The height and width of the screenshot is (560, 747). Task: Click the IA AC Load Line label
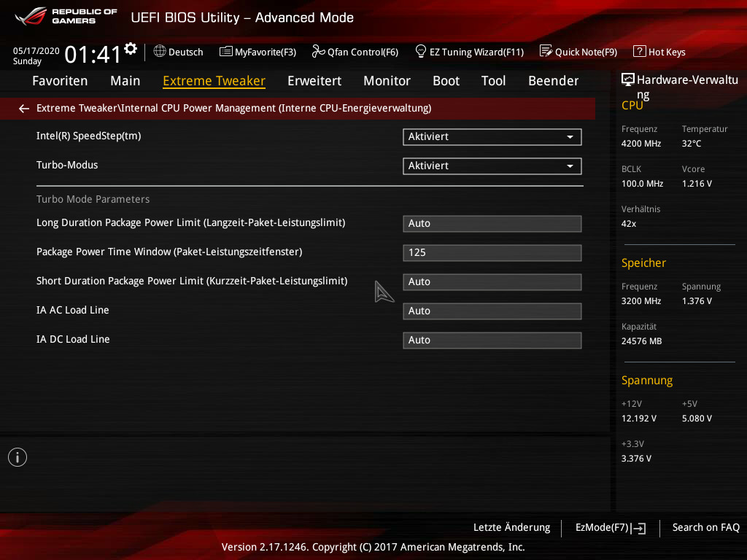click(73, 311)
